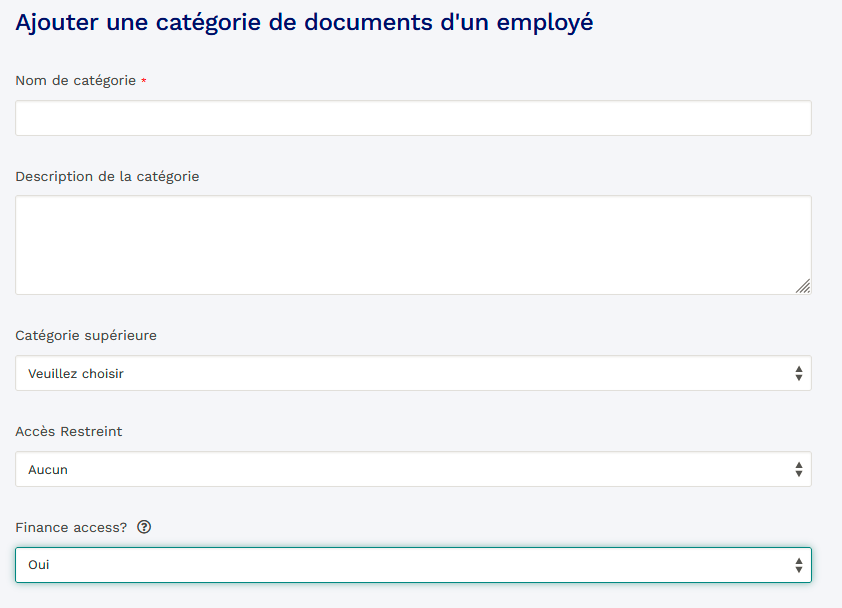Click the 'Catégorie supérieure' label
842x608 pixels.
[x=86, y=335]
